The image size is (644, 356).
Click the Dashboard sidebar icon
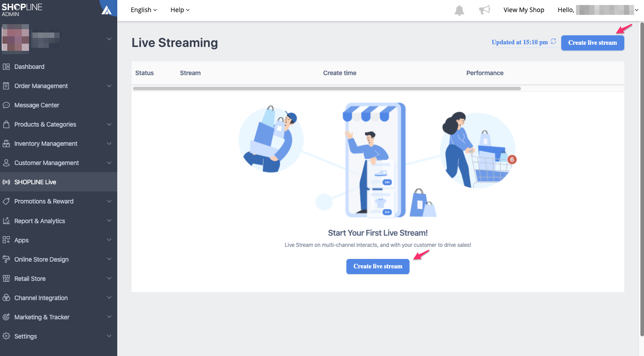pos(6,67)
